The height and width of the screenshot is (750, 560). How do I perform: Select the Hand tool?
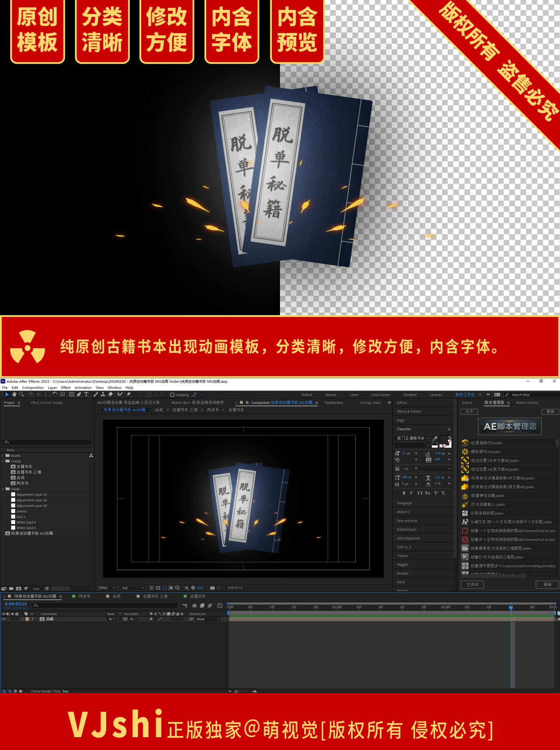click(x=14, y=394)
